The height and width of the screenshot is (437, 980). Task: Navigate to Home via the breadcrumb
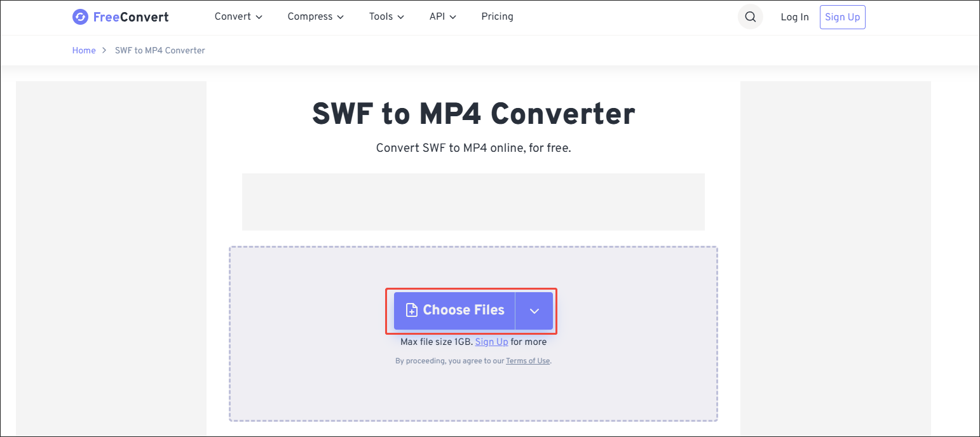point(84,50)
